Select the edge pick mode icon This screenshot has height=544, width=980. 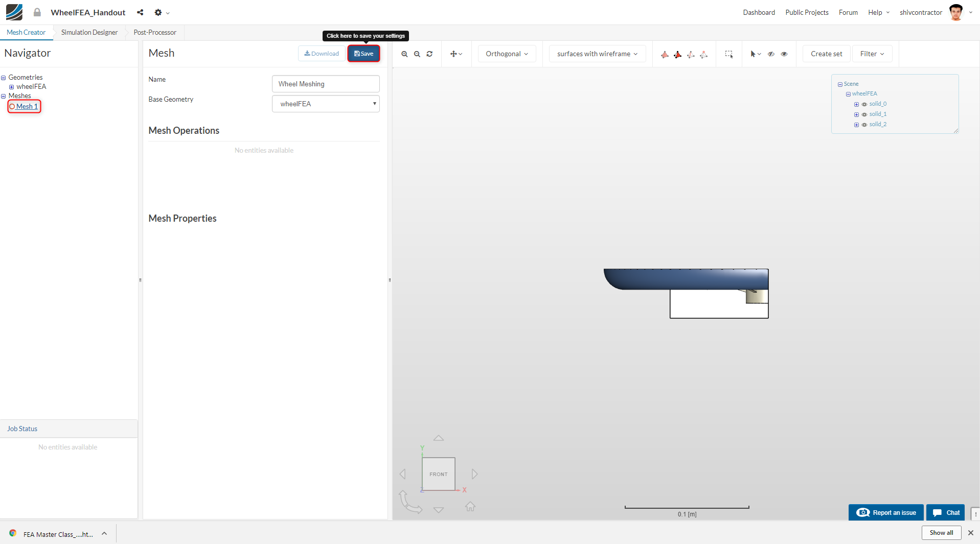click(x=691, y=54)
